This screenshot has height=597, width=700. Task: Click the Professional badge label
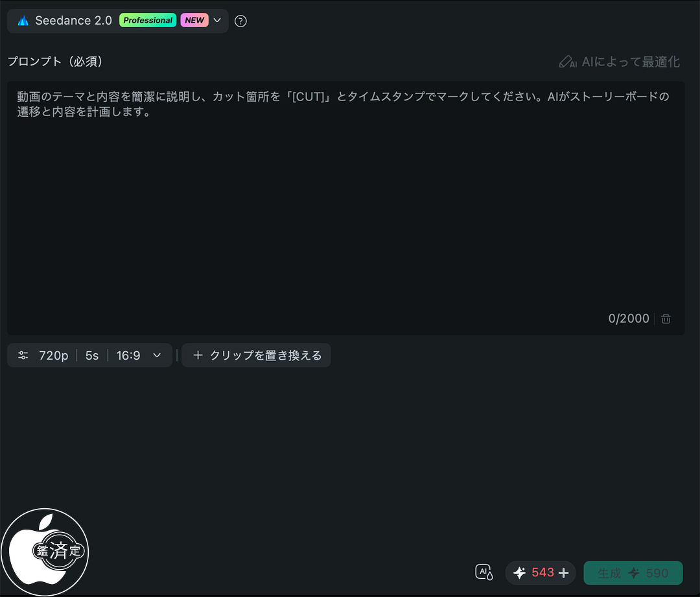click(x=148, y=21)
